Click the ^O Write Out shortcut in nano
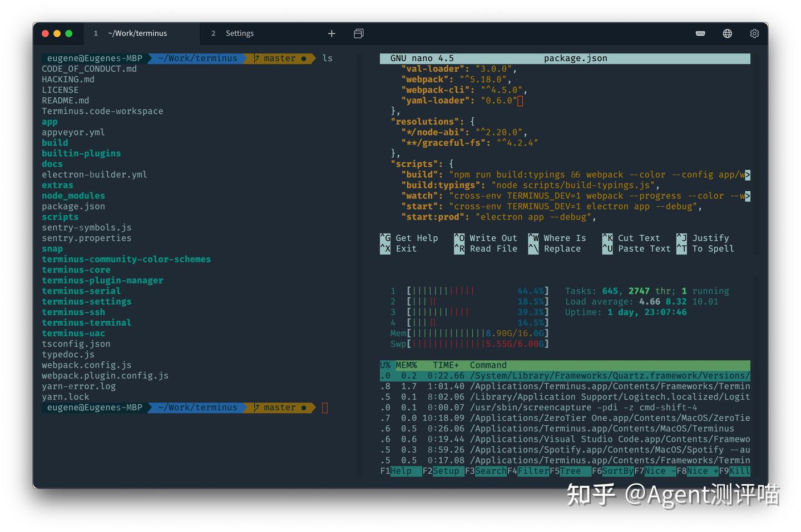 pos(486,238)
